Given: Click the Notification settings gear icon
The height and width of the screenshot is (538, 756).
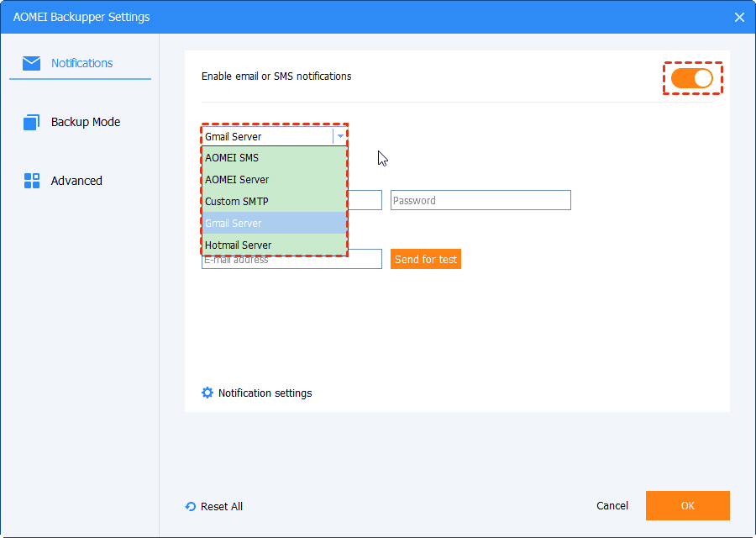Looking at the screenshot, I should (207, 393).
